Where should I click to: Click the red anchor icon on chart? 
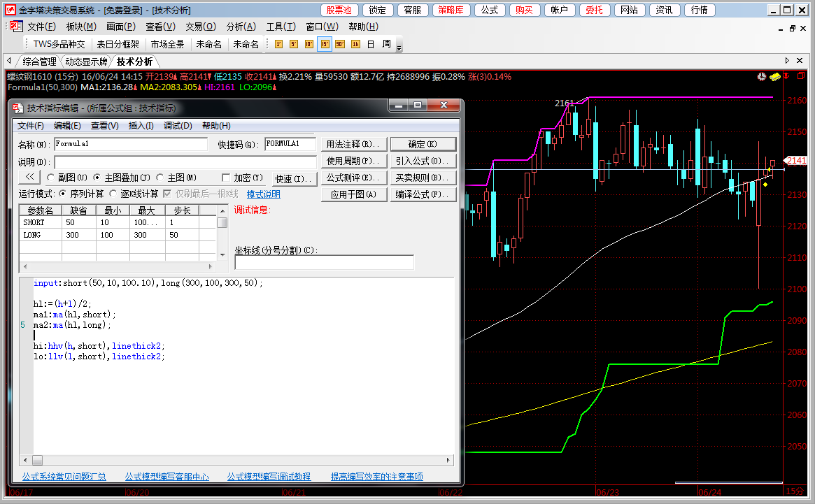pos(787,76)
